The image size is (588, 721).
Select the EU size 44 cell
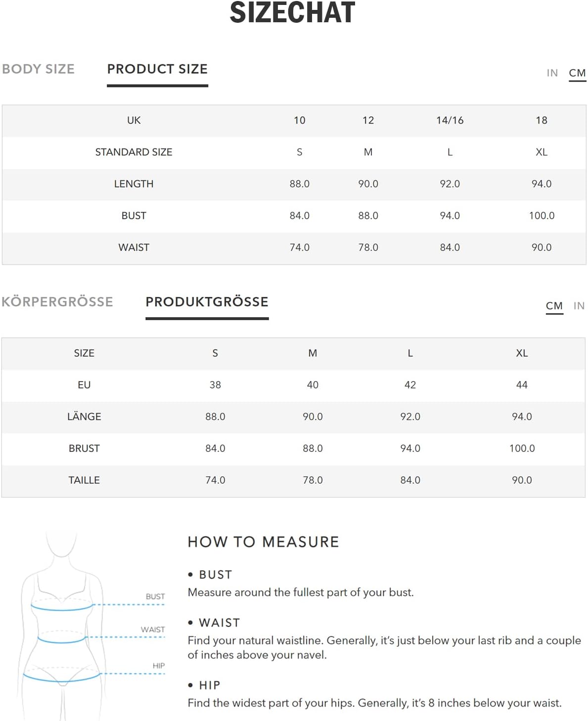522,385
